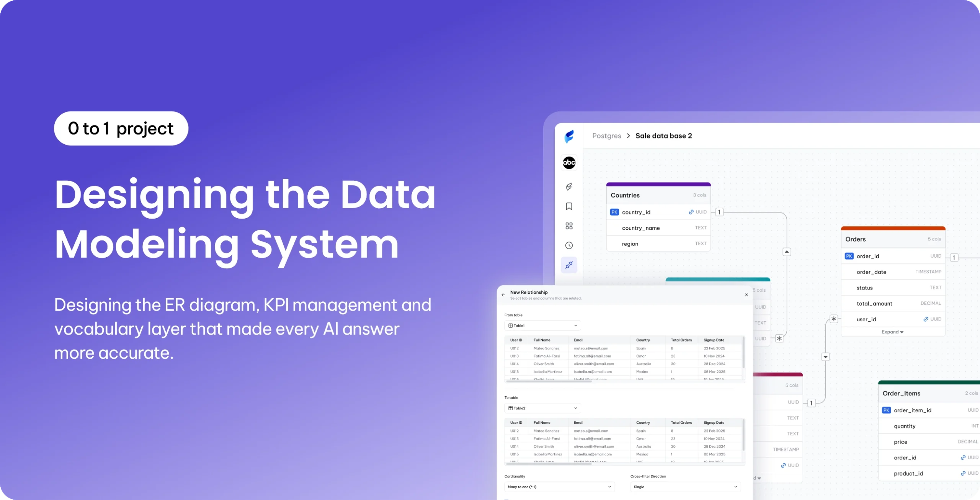Open the bookmark icon in sidebar
Image resolution: width=980 pixels, height=500 pixels.
coord(569,206)
